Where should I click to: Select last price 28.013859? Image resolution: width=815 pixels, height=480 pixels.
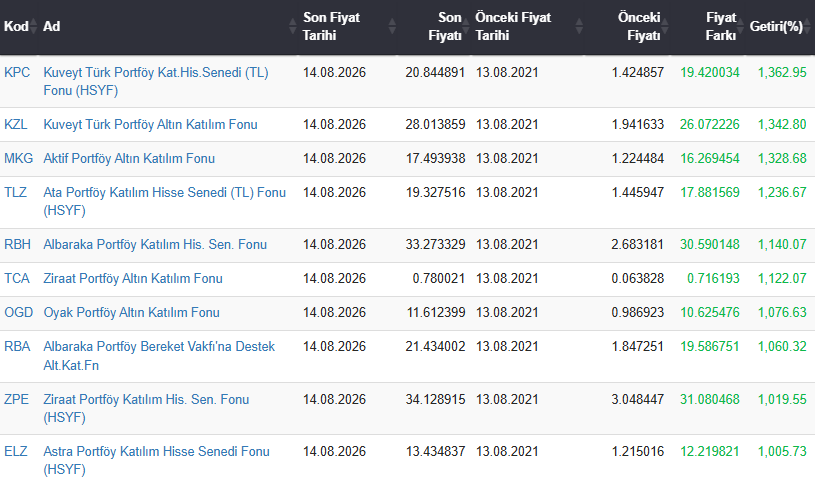tap(435, 124)
